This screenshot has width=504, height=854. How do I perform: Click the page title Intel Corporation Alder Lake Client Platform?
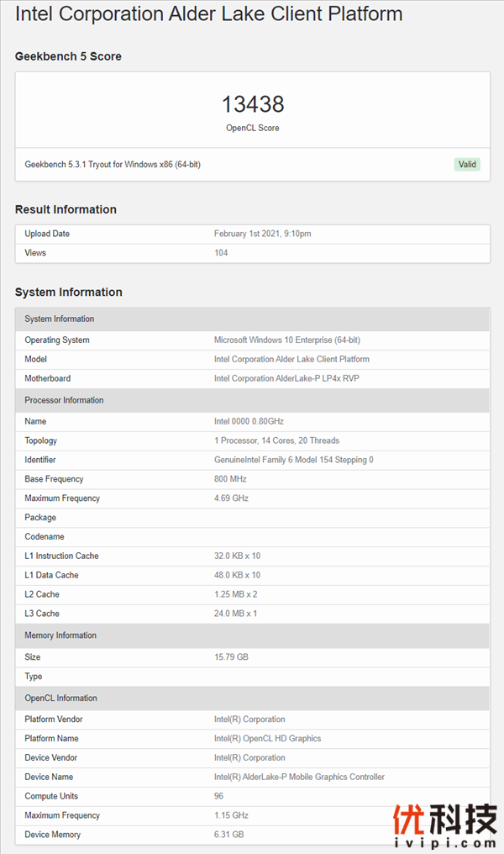[x=209, y=14]
